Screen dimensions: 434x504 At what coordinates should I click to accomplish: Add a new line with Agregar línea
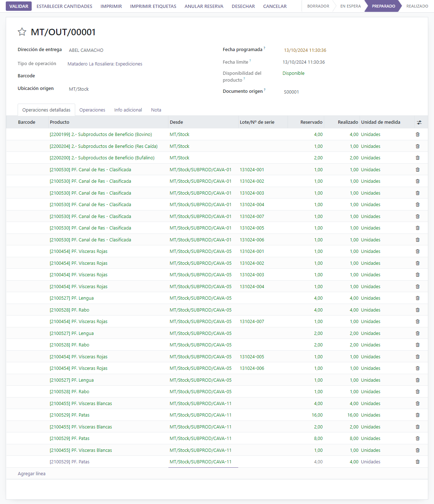pyautogui.click(x=32, y=474)
